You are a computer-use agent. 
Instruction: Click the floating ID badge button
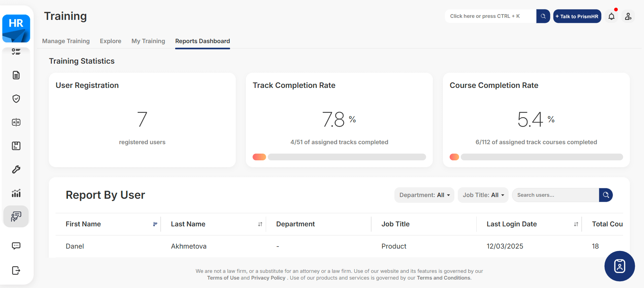click(619, 266)
